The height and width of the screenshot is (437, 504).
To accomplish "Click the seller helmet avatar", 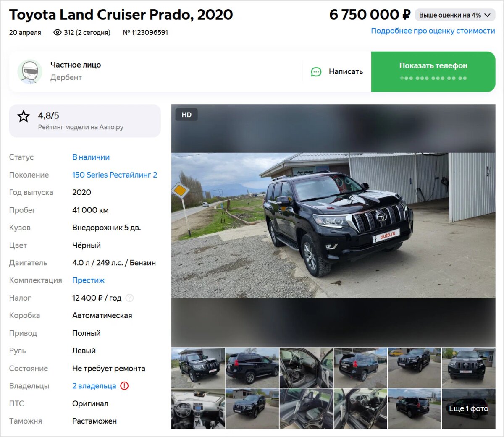I will [x=29, y=71].
